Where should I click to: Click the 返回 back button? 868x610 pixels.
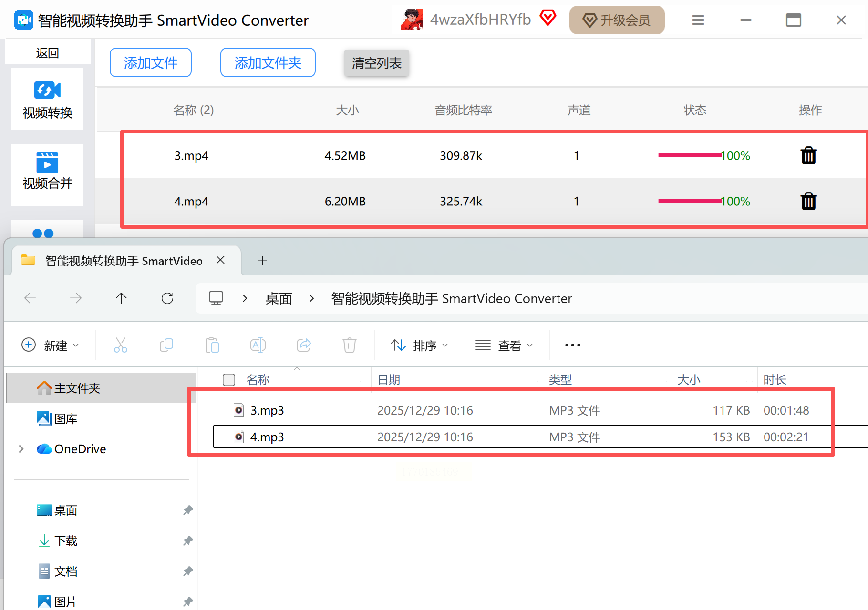pyautogui.click(x=47, y=53)
